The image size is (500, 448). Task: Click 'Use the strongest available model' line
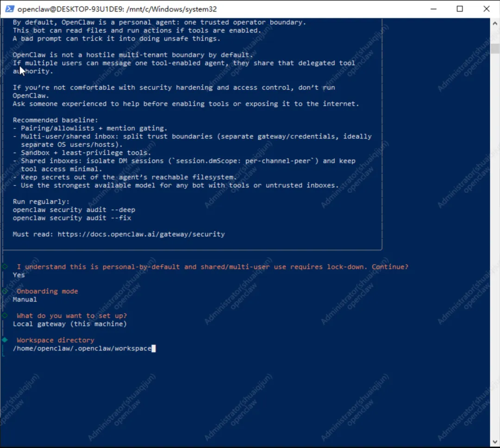(176, 185)
